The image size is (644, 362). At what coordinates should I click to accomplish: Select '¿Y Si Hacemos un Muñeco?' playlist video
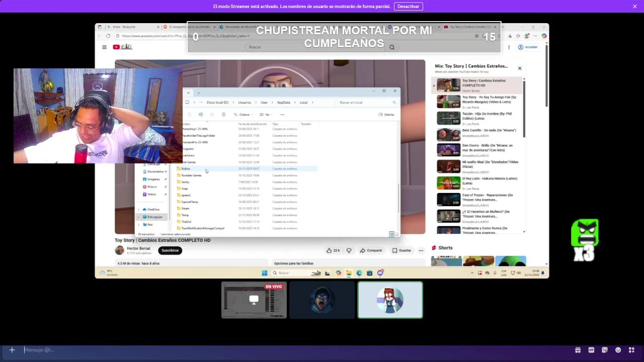478,216
